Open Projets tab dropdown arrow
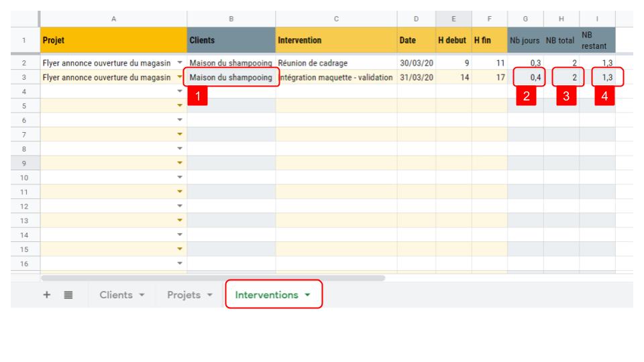The width and height of the screenshot is (644, 362). (209, 295)
